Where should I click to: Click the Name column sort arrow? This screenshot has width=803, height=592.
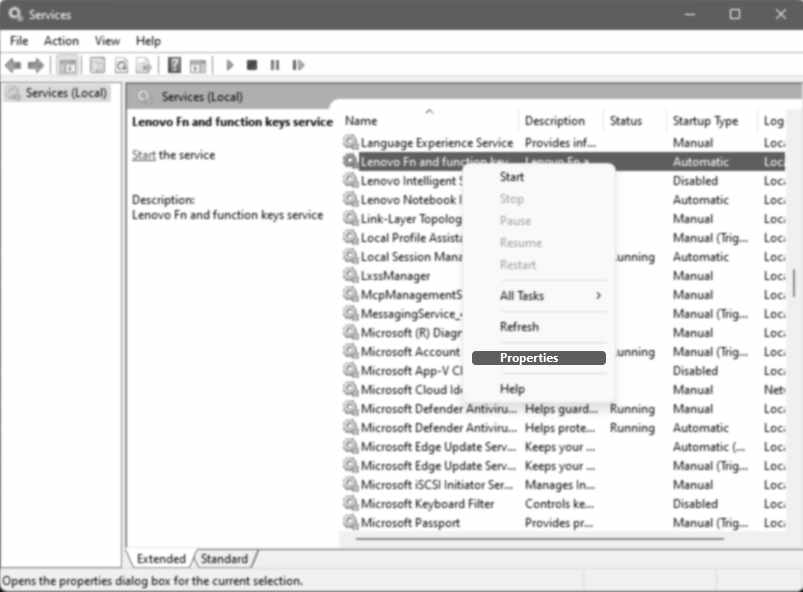coord(429,110)
